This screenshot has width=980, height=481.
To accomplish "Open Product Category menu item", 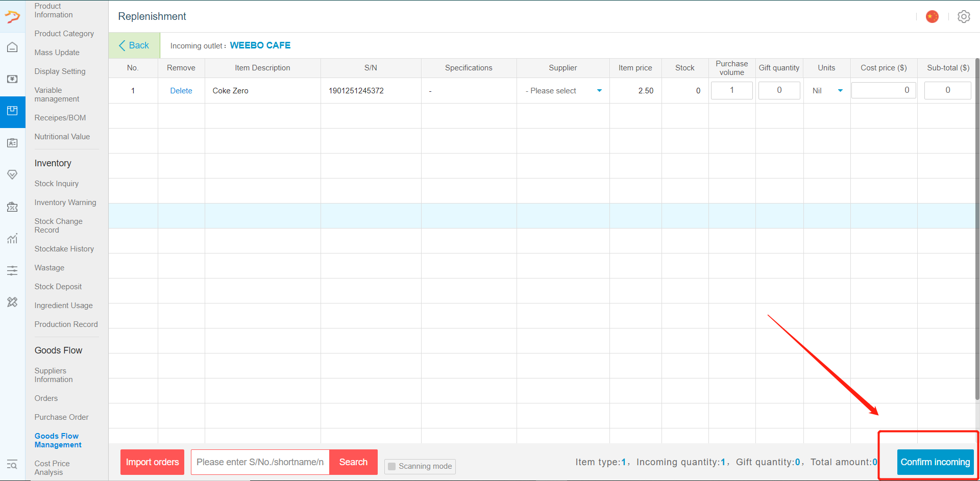I will click(x=64, y=34).
